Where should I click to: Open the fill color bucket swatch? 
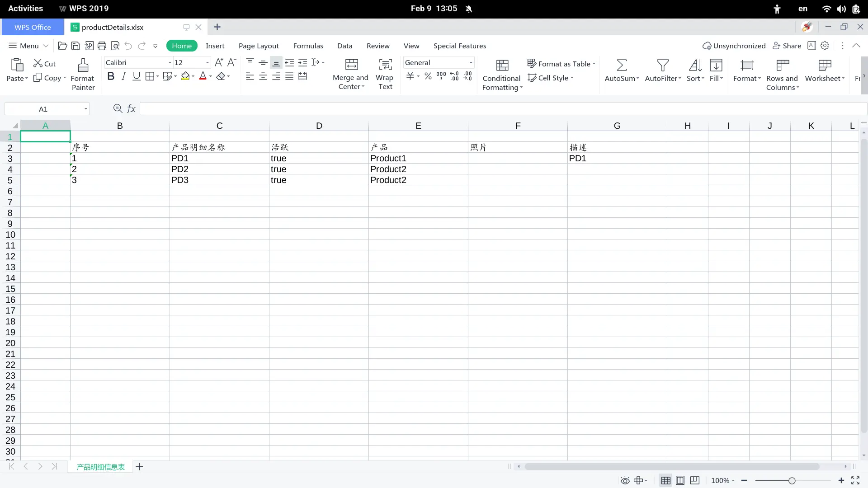[x=185, y=76]
